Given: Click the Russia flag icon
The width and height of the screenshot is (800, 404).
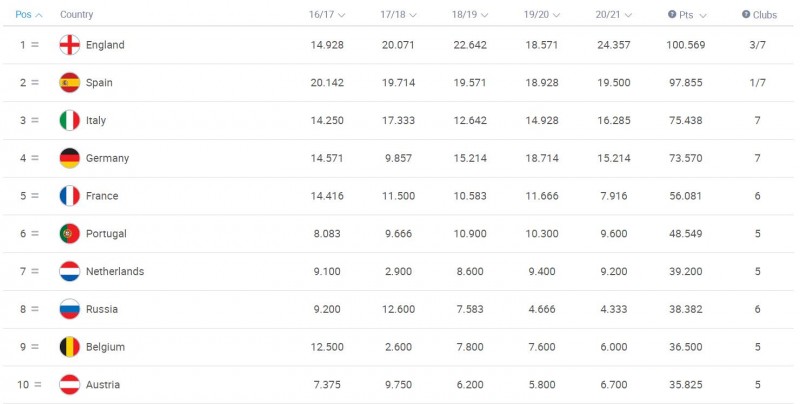Looking at the screenshot, I should 69,309.
